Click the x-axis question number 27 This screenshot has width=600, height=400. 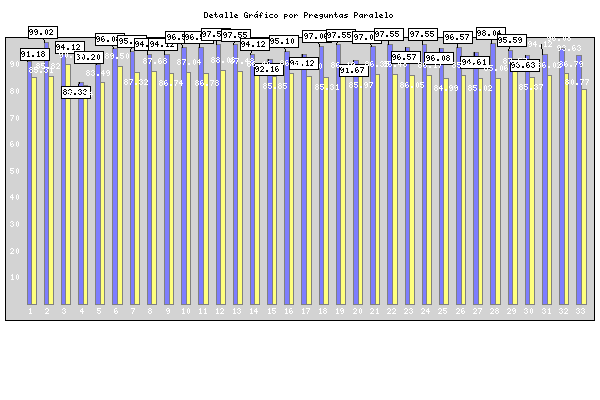[x=477, y=311]
